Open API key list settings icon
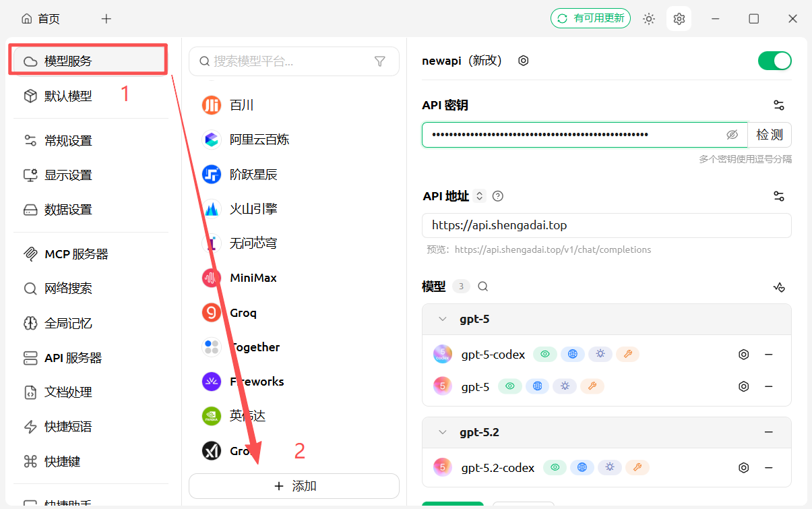Screen dimensions: 812x509 (x=778, y=105)
